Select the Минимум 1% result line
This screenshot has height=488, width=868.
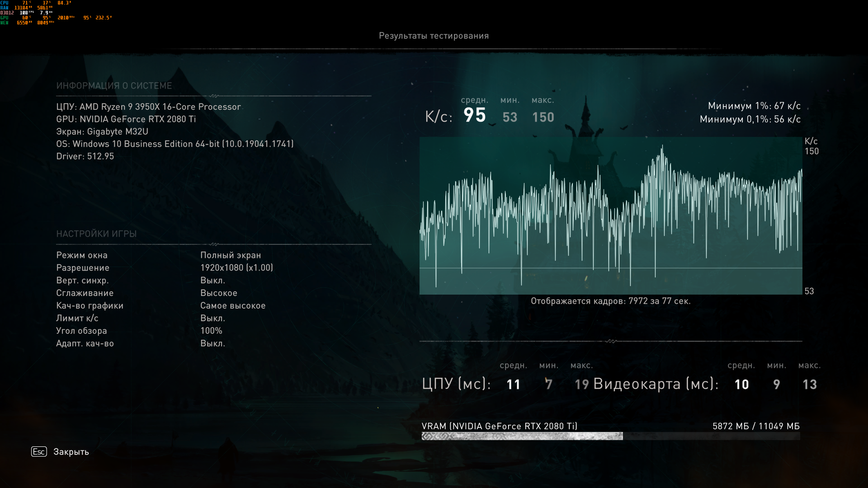coord(754,106)
